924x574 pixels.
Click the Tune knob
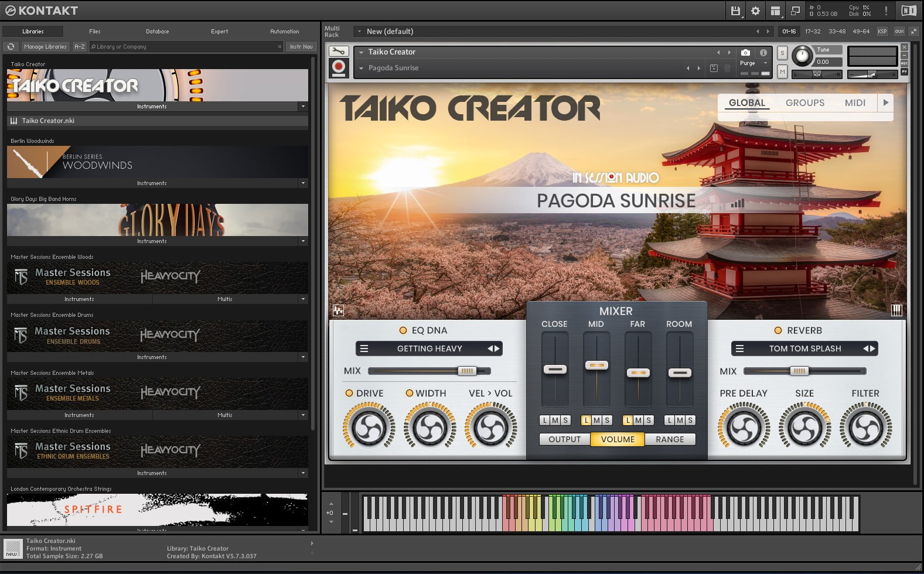(x=802, y=57)
